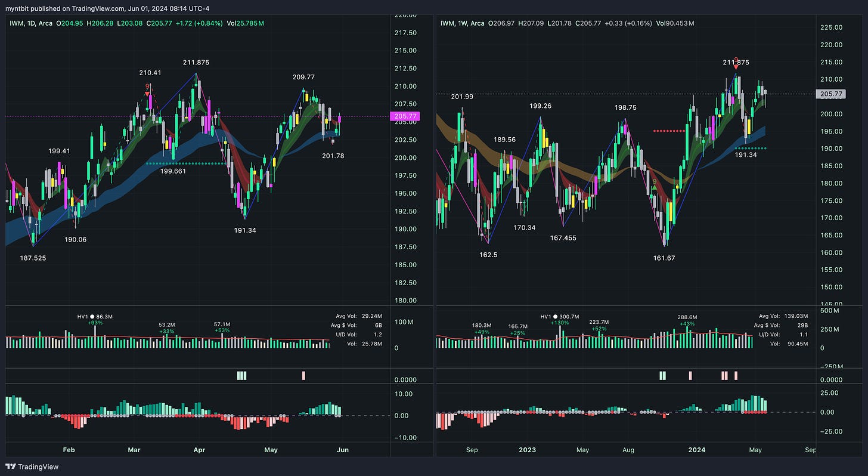Click the 201.78 low label
This screenshot has width=868, height=476.
click(x=333, y=156)
